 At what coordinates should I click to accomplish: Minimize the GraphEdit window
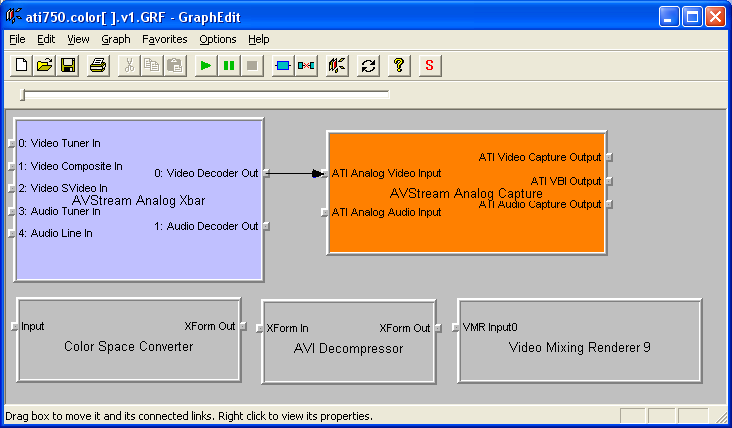point(669,17)
